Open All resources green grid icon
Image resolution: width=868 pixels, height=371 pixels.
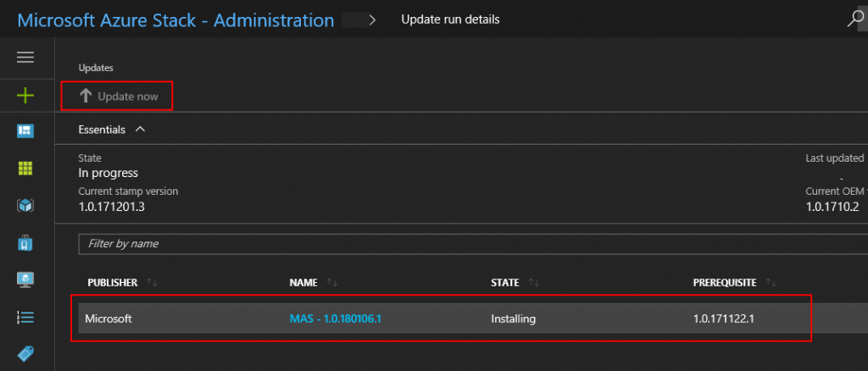point(25,169)
